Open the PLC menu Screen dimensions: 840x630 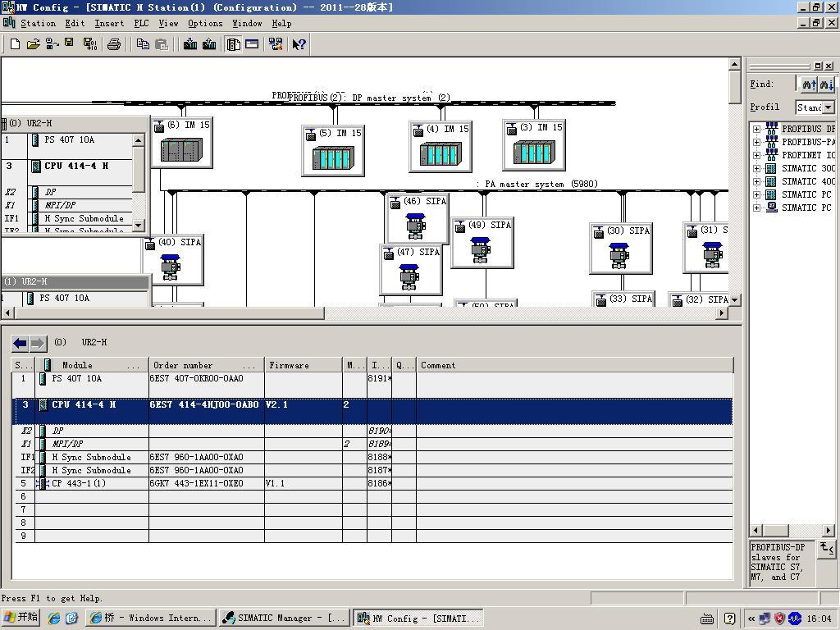141,23
